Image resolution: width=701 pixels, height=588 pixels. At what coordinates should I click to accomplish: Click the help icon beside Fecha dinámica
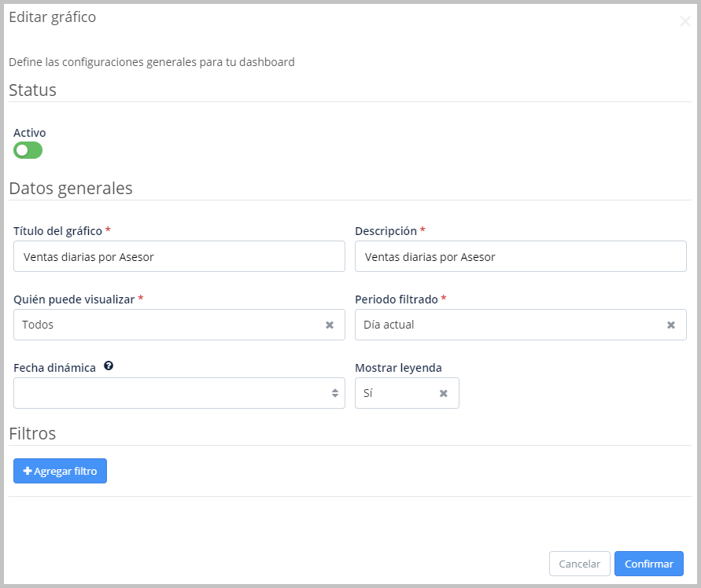tap(109, 366)
